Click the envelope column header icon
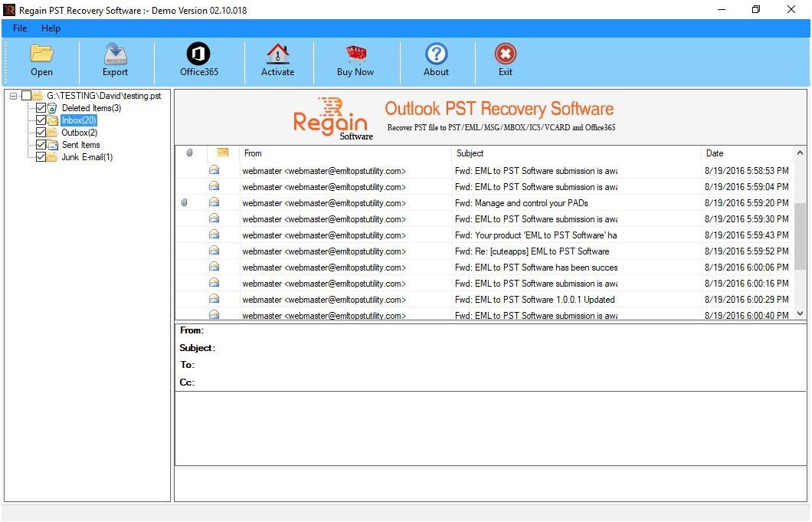812x522 pixels. pos(222,153)
